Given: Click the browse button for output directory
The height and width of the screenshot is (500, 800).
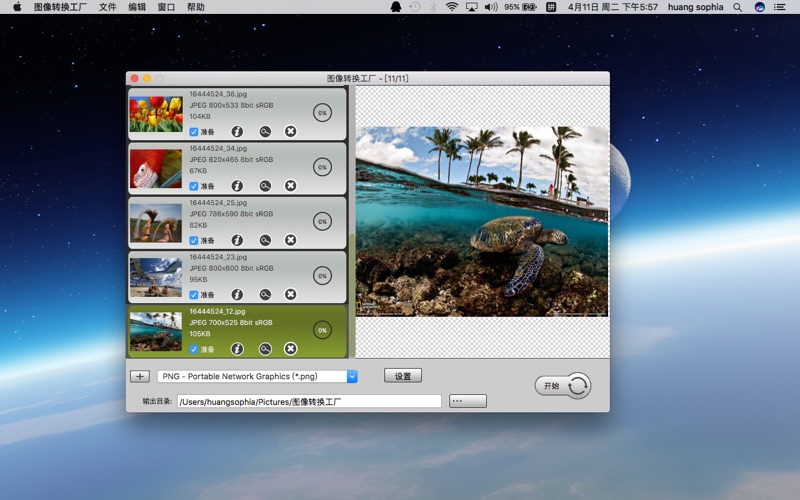Looking at the screenshot, I should tap(468, 401).
